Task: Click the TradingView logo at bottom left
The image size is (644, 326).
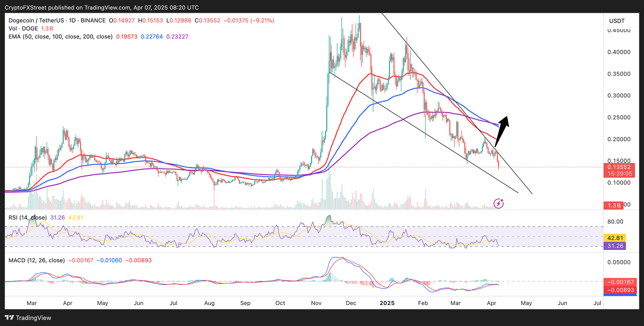Action: click(x=29, y=318)
